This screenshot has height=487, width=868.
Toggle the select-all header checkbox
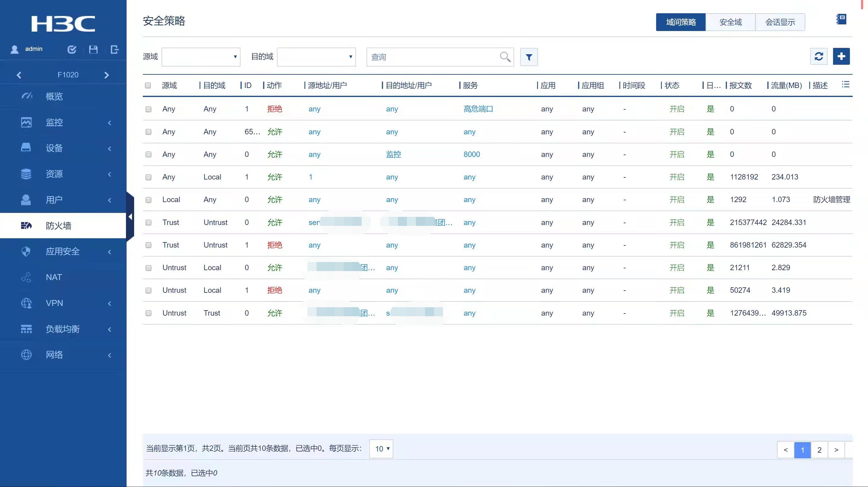(148, 86)
